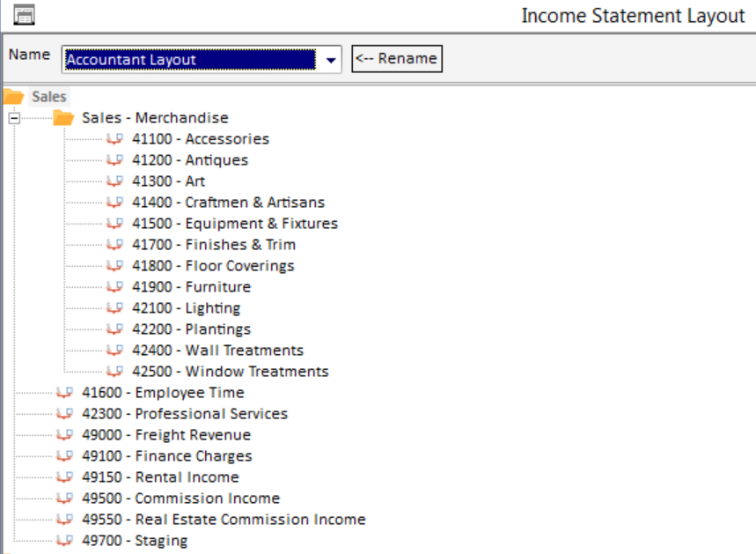Click the account icon beside 41900 - Furniture

[114, 287]
